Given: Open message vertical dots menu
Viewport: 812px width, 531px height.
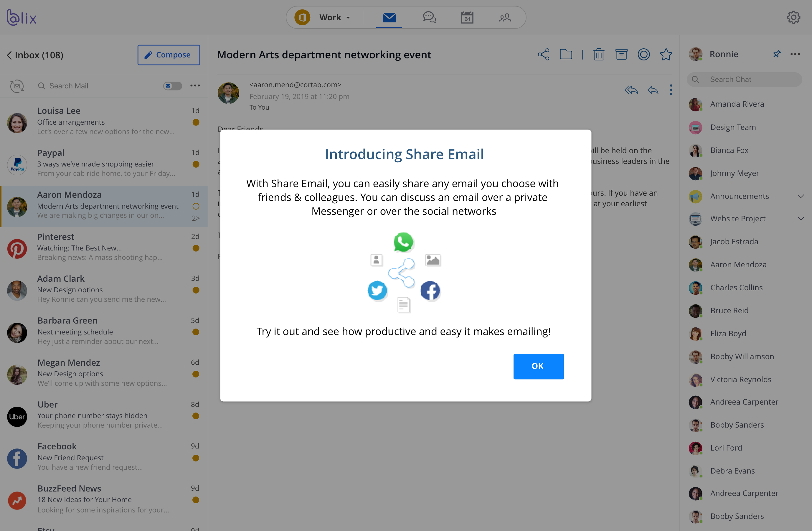Looking at the screenshot, I should click(x=671, y=90).
